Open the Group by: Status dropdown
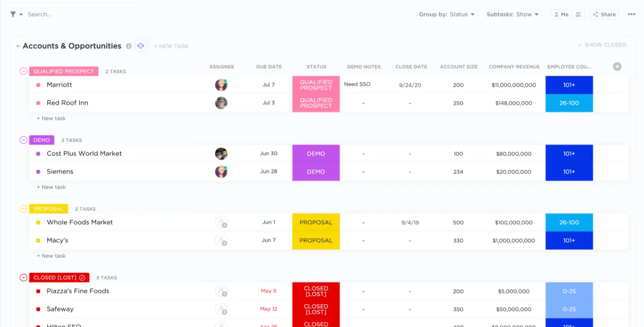This screenshot has width=644, height=327. [447, 15]
